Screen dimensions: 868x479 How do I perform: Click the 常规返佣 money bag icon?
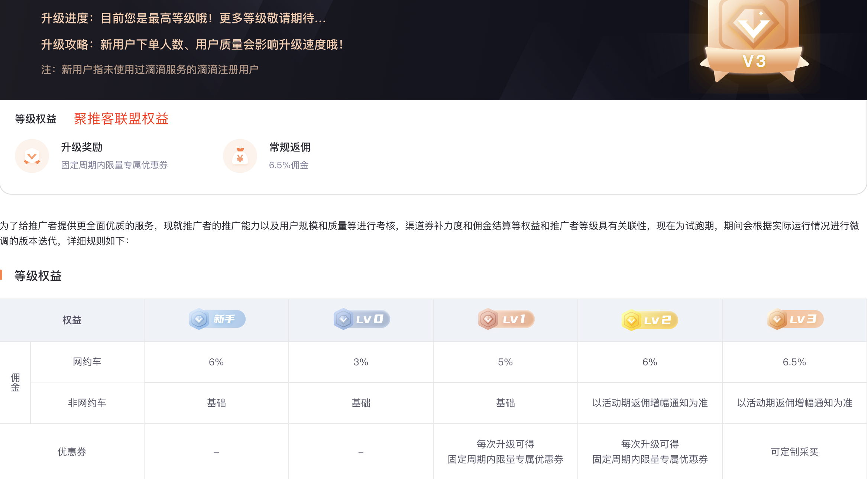tap(240, 156)
